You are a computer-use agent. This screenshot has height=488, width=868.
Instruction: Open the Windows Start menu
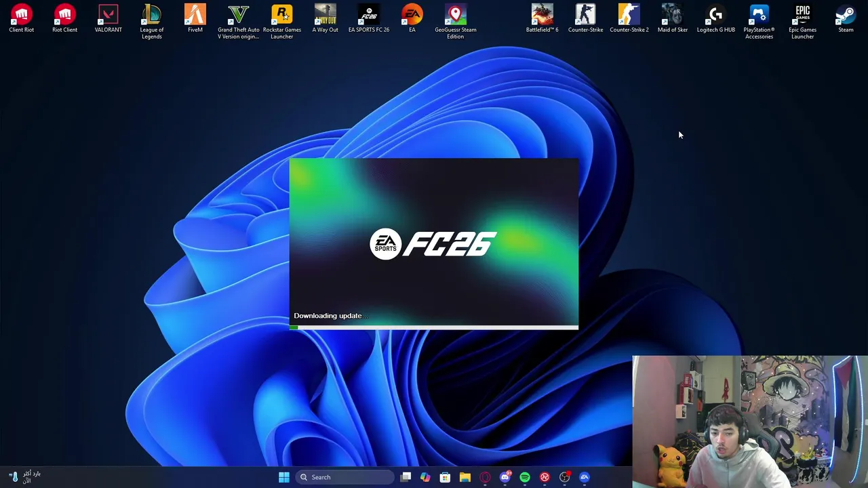284,477
